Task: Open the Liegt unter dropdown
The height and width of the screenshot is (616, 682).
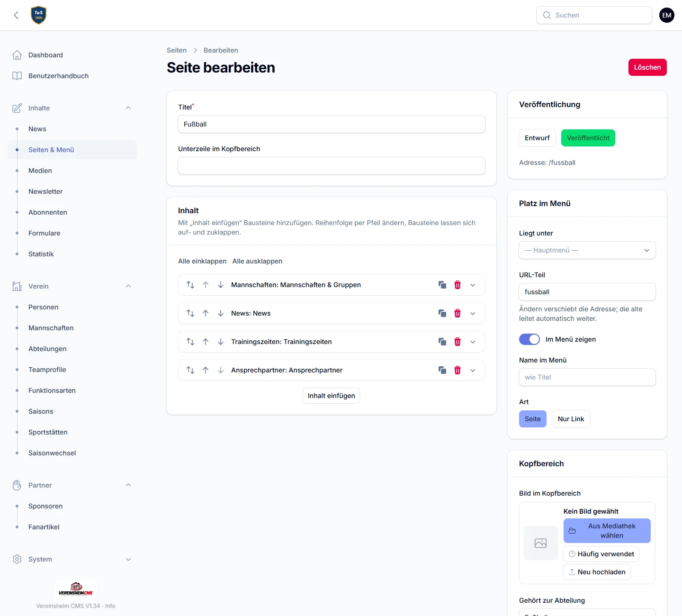Action: point(587,250)
